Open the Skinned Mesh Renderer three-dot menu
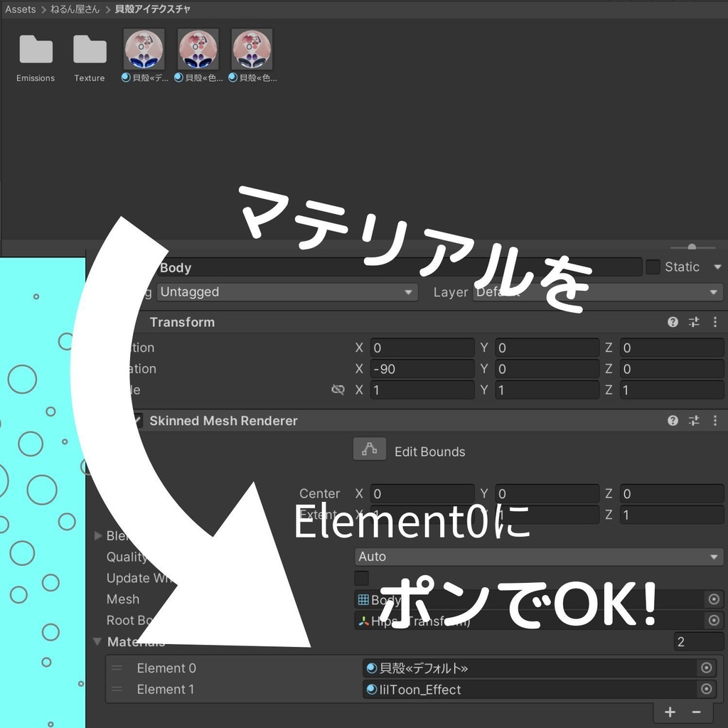Viewport: 728px width, 728px height. click(x=716, y=420)
